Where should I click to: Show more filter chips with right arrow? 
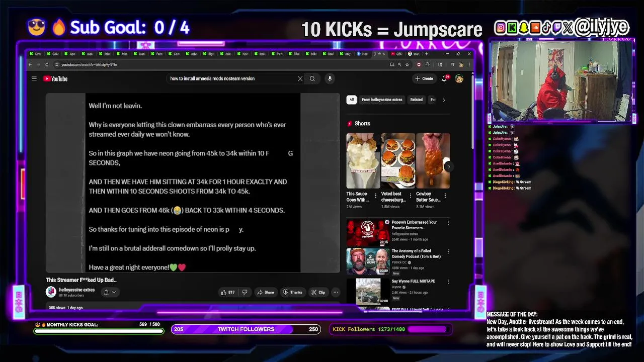[x=443, y=100]
